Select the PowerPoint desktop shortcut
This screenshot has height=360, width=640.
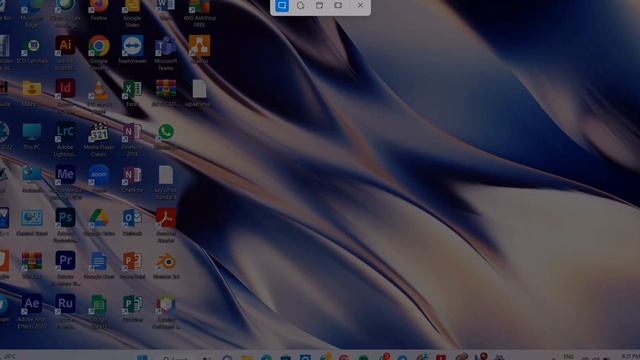click(132, 265)
